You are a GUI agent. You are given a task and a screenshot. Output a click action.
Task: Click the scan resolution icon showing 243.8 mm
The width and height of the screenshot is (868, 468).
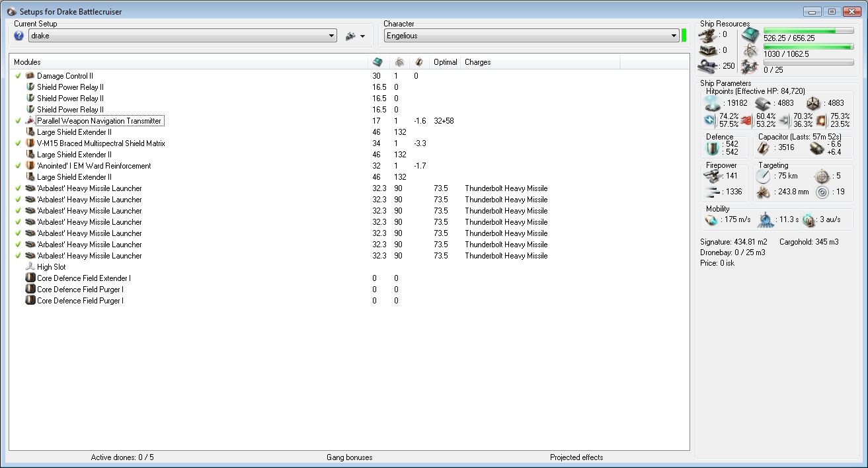(764, 192)
